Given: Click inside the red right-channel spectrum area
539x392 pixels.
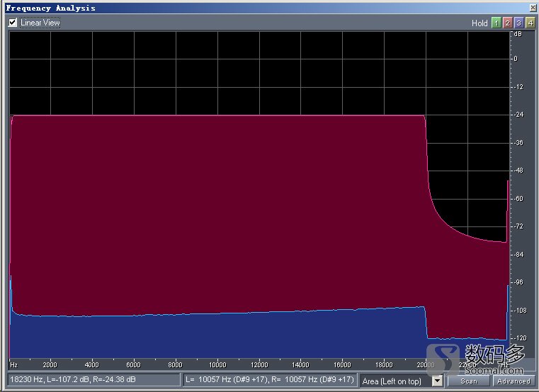Looking at the screenshot, I should 212,212.
